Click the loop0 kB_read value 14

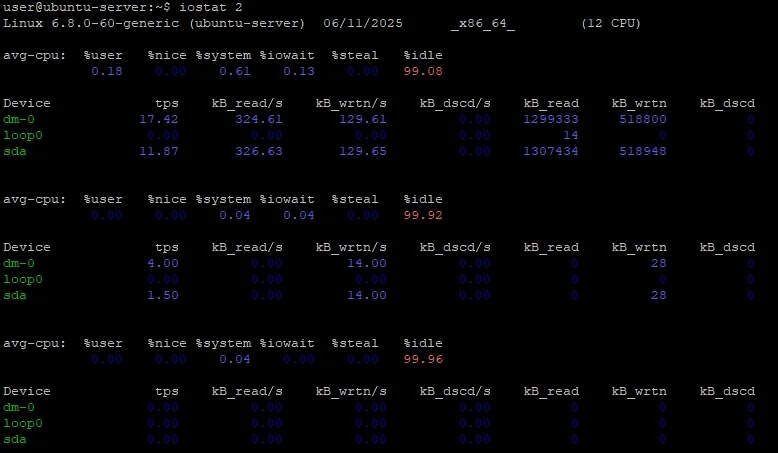[x=571, y=135]
